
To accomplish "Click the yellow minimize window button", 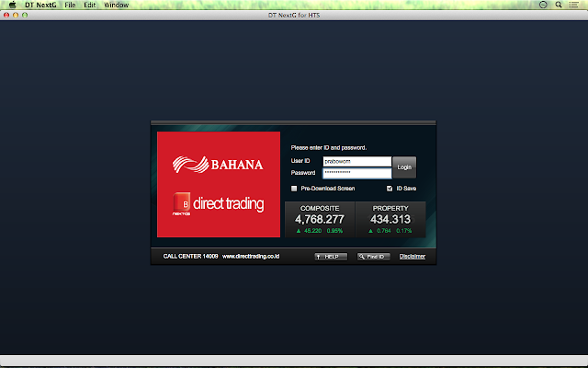I will point(16,15).
